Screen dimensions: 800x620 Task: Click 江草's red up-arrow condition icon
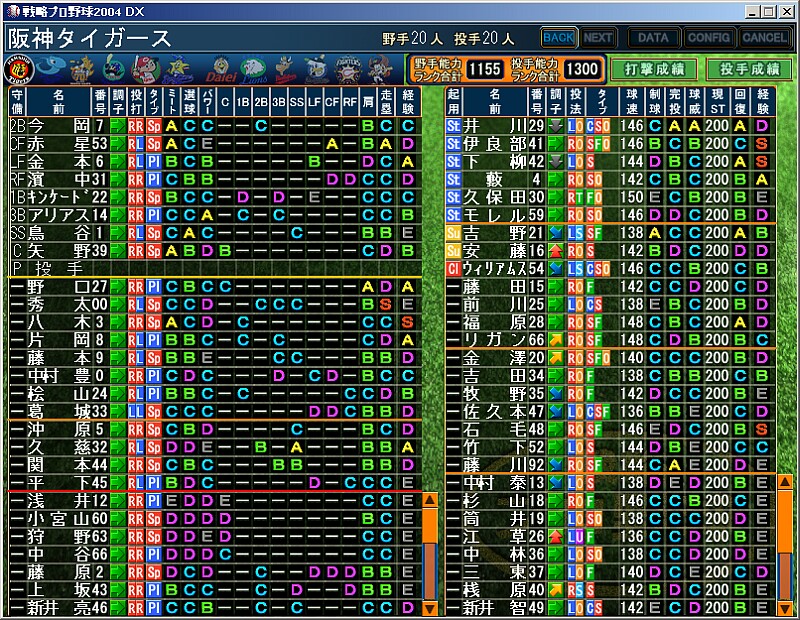[556, 536]
